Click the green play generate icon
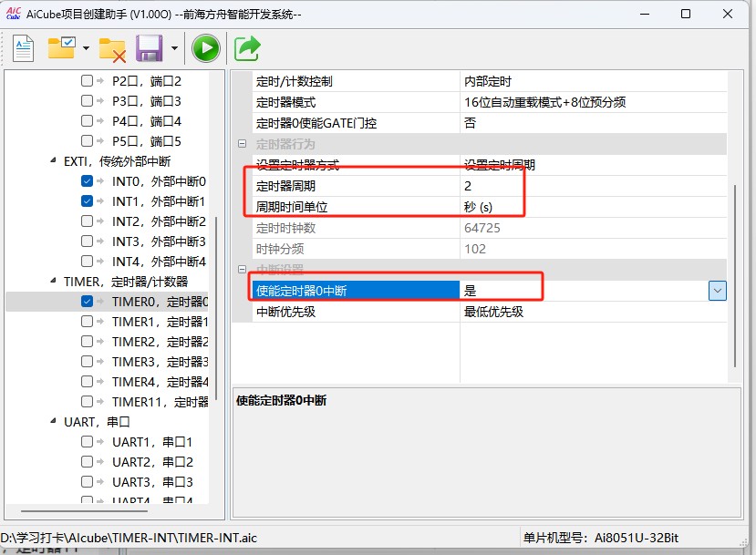 206,48
